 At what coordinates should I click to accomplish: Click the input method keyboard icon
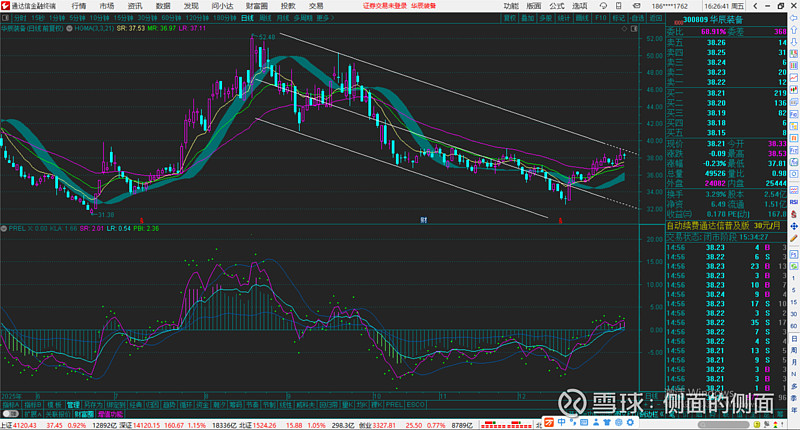coord(584,422)
